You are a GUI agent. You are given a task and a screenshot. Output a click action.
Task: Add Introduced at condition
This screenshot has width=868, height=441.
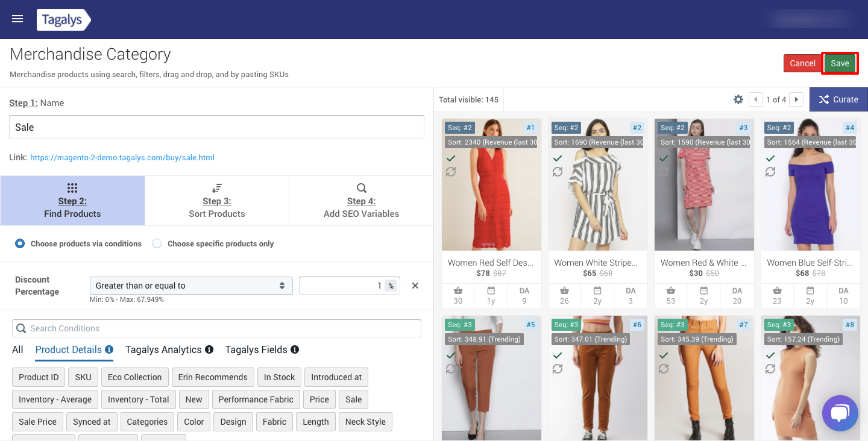click(336, 377)
